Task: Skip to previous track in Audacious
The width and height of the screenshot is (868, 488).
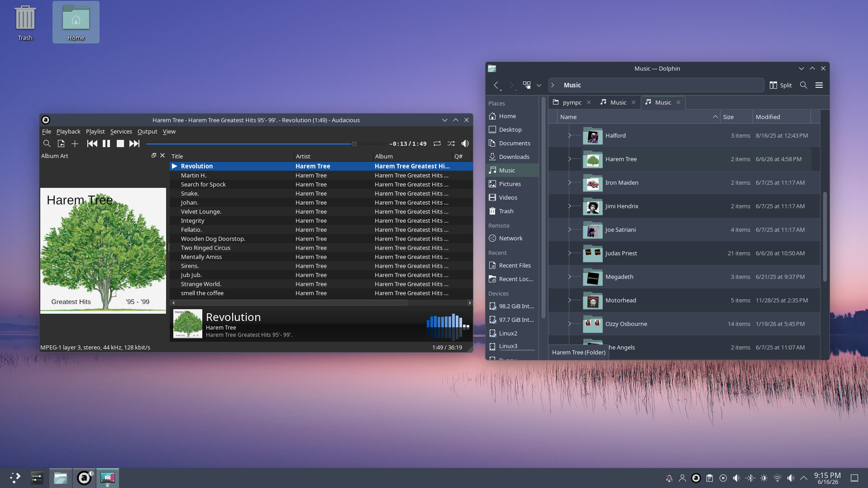Action: click(x=92, y=144)
